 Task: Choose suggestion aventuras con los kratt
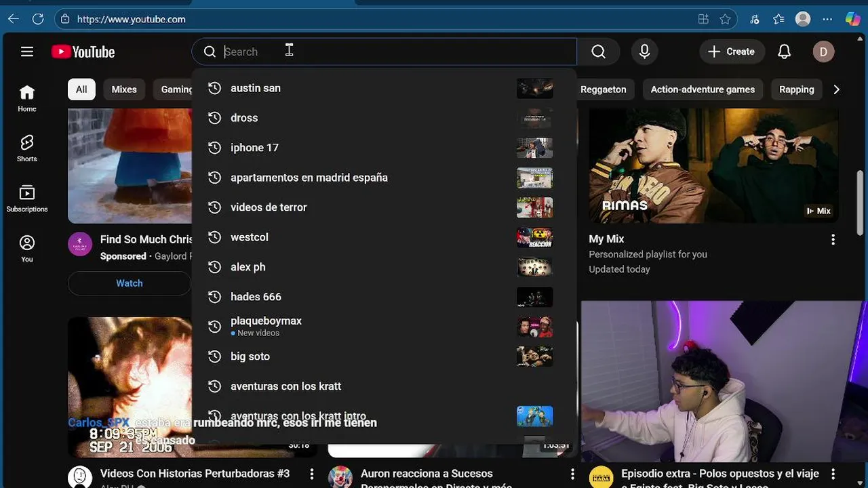(x=384, y=386)
